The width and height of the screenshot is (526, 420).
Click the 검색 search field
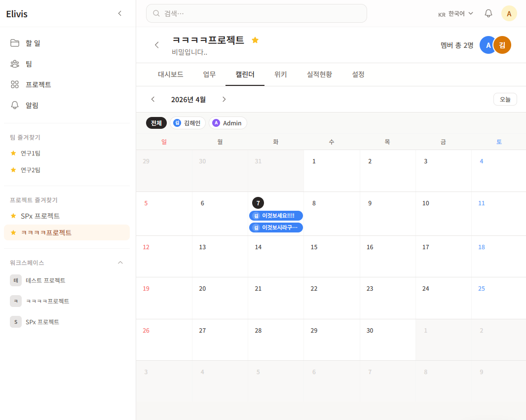pyautogui.click(x=257, y=13)
